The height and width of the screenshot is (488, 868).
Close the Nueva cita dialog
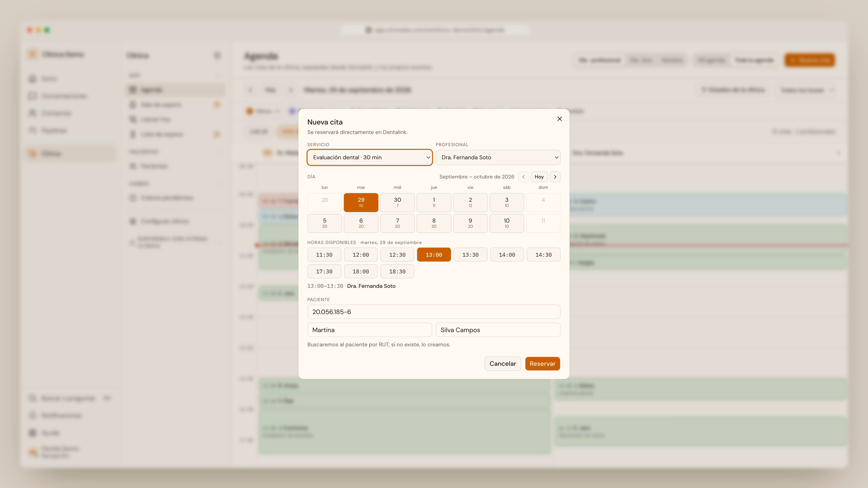(559, 119)
